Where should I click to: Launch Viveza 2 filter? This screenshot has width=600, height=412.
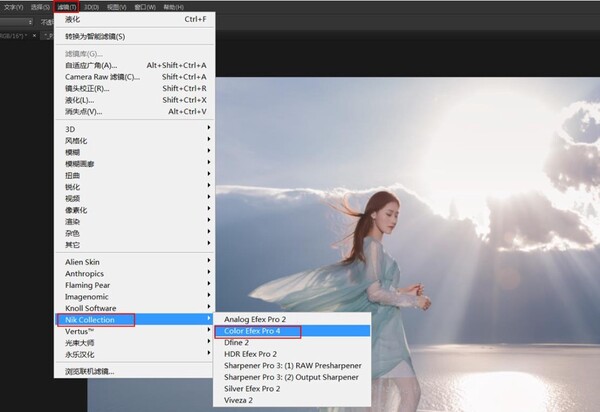coord(292,400)
